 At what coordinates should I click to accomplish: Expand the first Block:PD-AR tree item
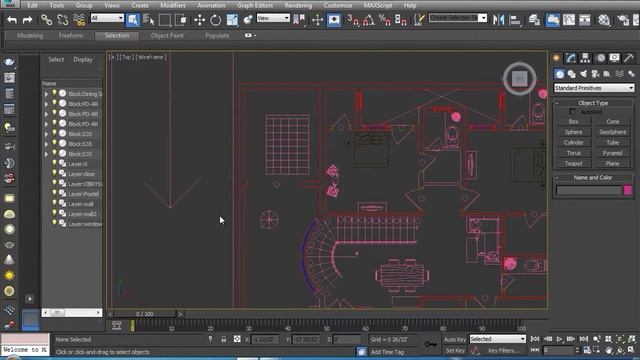(46, 104)
